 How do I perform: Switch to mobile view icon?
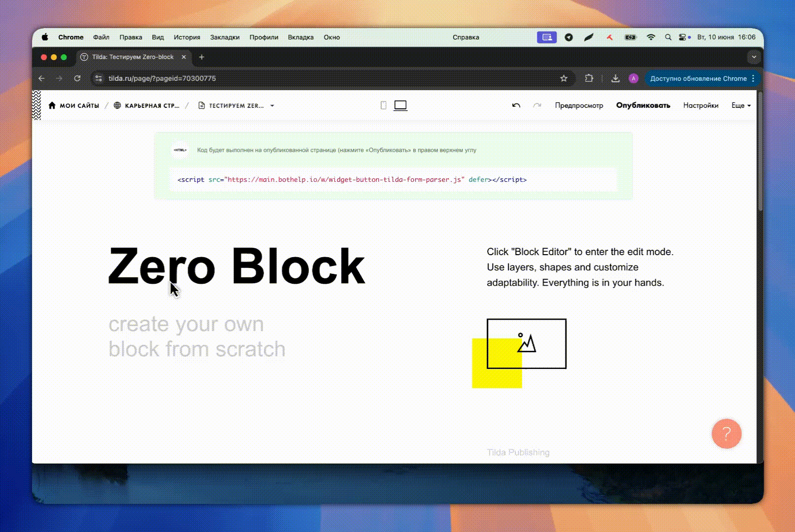pyautogui.click(x=383, y=105)
